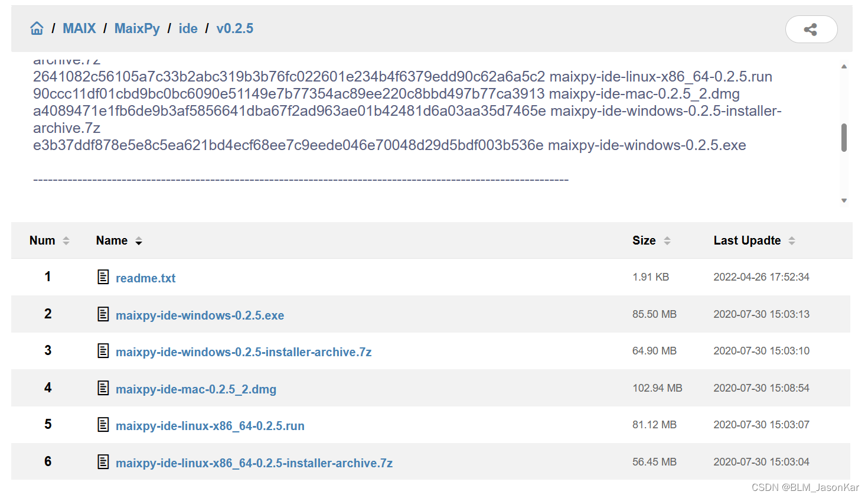This screenshot has width=868, height=498.
Task: Click the 2022-04-26 17:52:34 date cell
Action: point(761,277)
